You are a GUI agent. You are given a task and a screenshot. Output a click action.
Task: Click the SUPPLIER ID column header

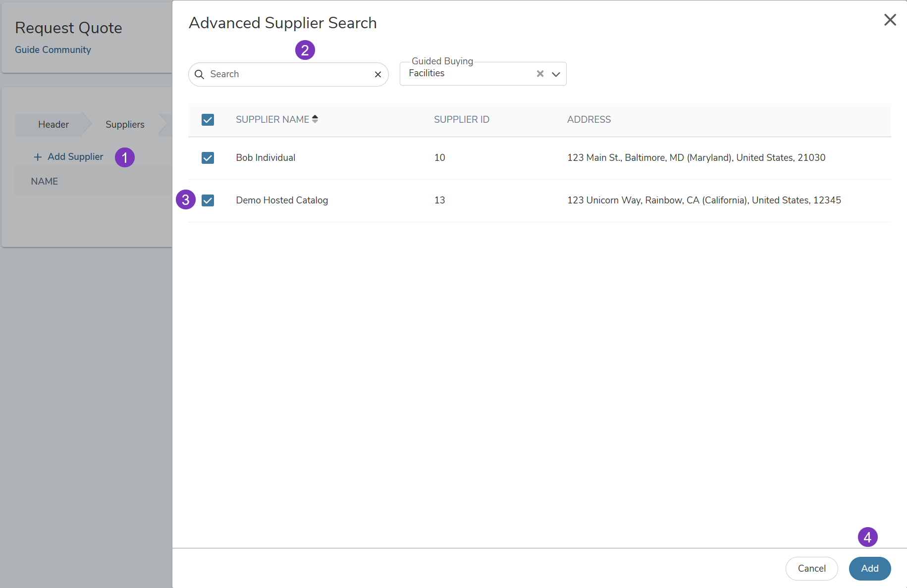coord(462,119)
